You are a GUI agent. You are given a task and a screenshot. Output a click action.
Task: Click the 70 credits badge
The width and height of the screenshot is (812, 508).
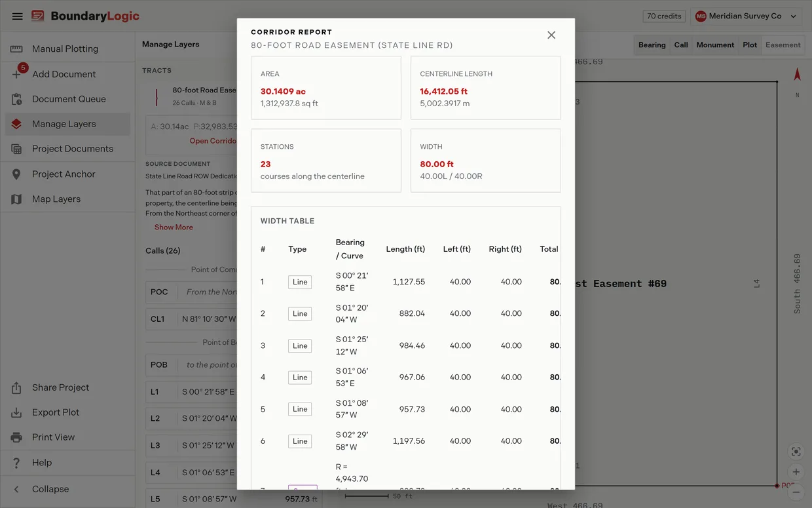click(x=664, y=16)
